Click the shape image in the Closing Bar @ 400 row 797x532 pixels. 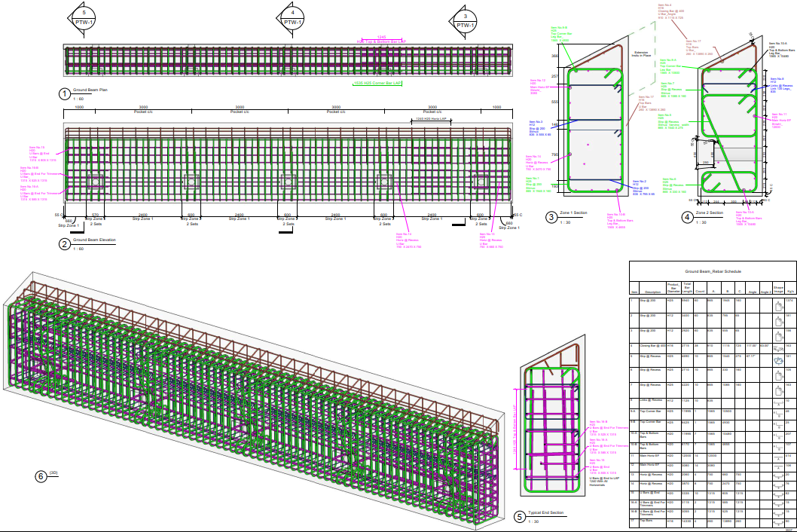coord(778,348)
